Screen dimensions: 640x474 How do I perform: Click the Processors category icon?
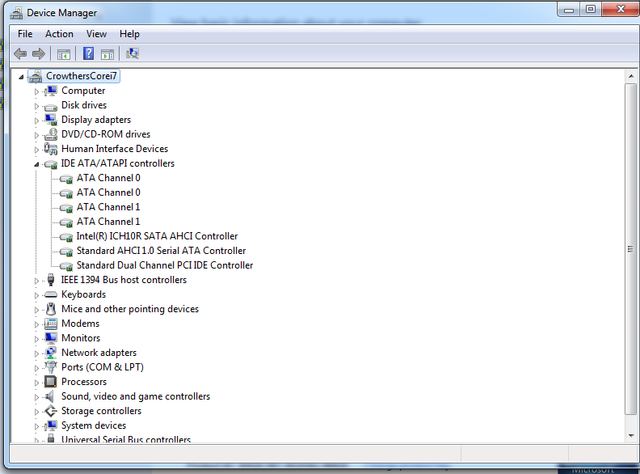coord(51,382)
